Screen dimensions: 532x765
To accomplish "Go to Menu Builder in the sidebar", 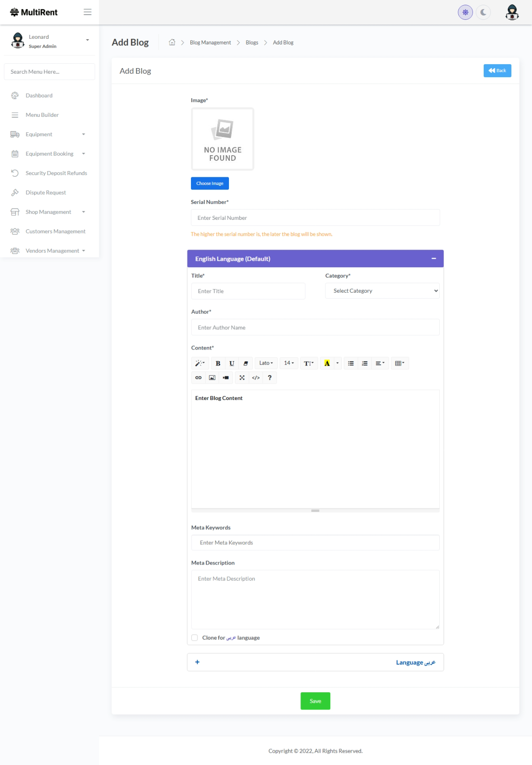I will (42, 115).
